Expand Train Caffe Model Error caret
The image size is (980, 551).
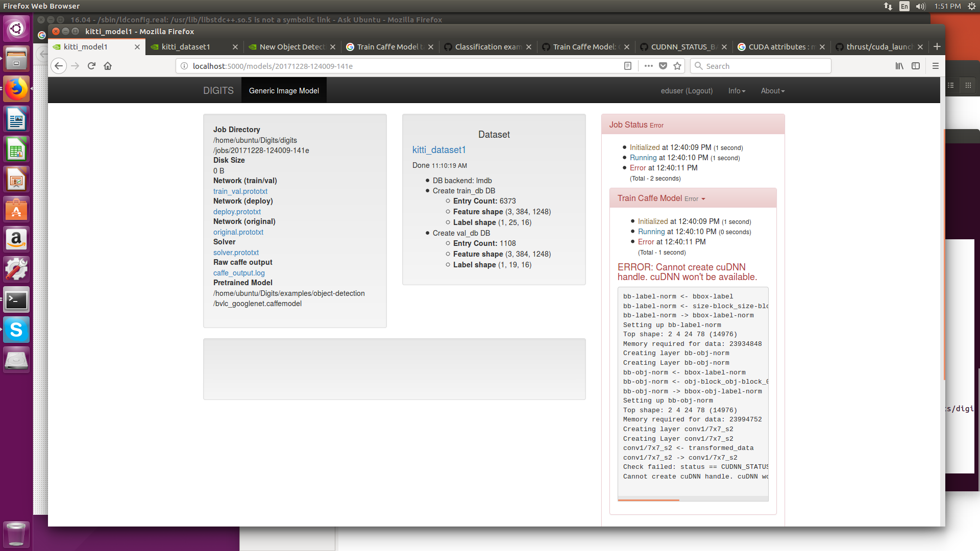point(703,199)
